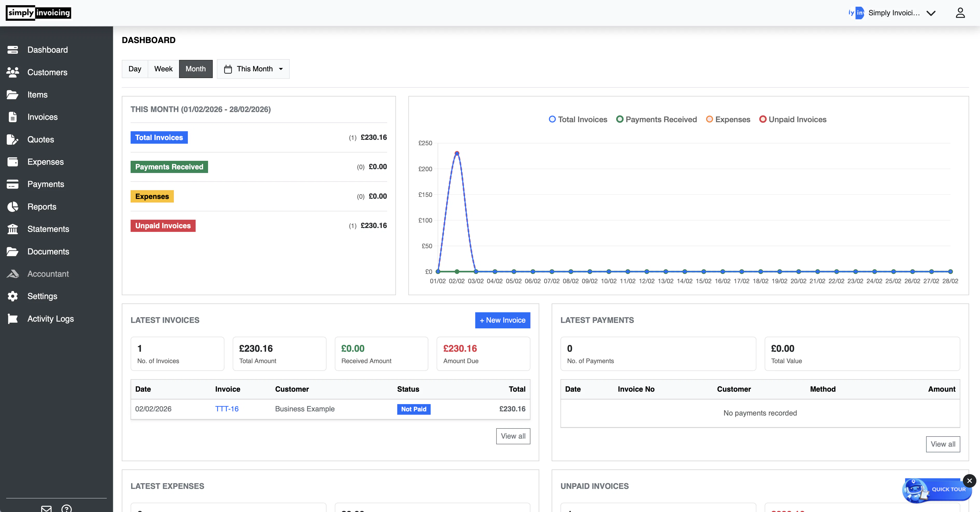
Task: Switch to the Day view tab
Action: point(135,69)
